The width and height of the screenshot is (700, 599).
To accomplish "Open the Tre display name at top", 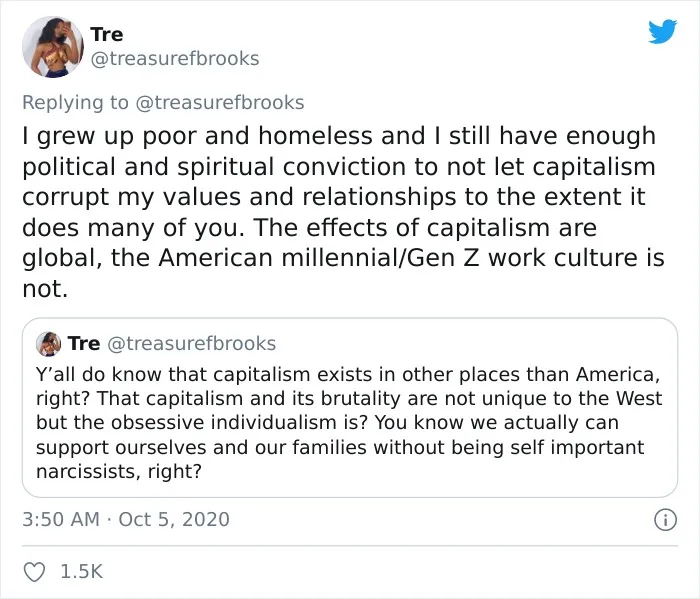I will (x=107, y=34).
